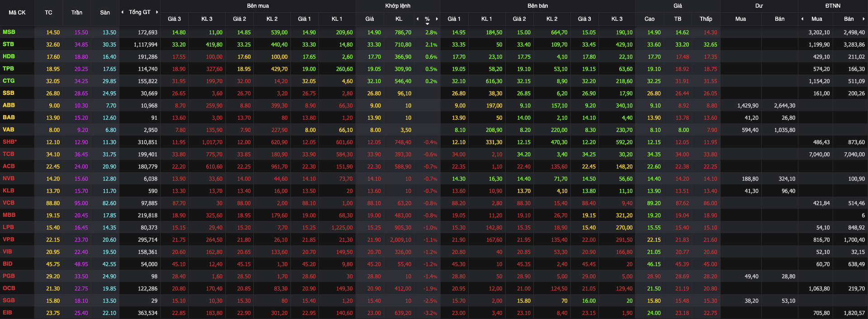The width and height of the screenshot is (868, 319).
Task: Select the CTG ticker symbol
Action: pos(9,81)
